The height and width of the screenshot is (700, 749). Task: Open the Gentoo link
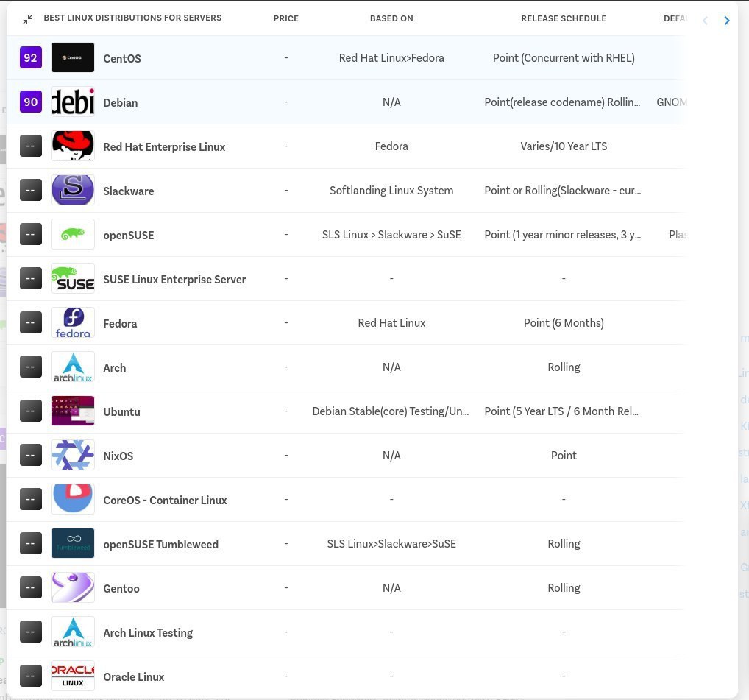[121, 589]
